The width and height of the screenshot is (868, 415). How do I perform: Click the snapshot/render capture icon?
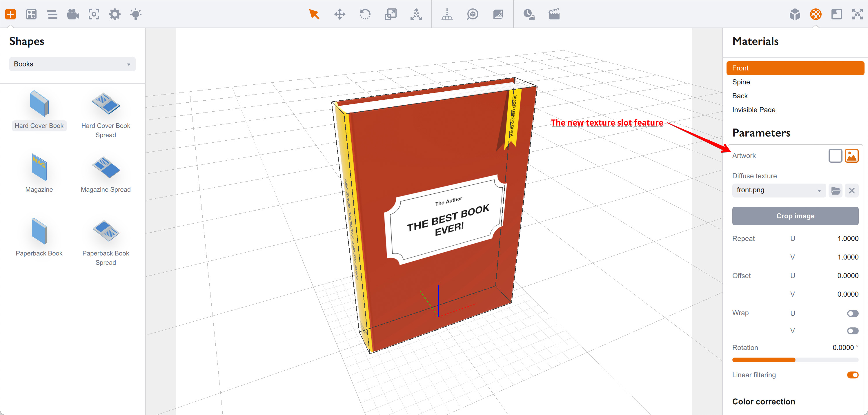click(x=94, y=14)
